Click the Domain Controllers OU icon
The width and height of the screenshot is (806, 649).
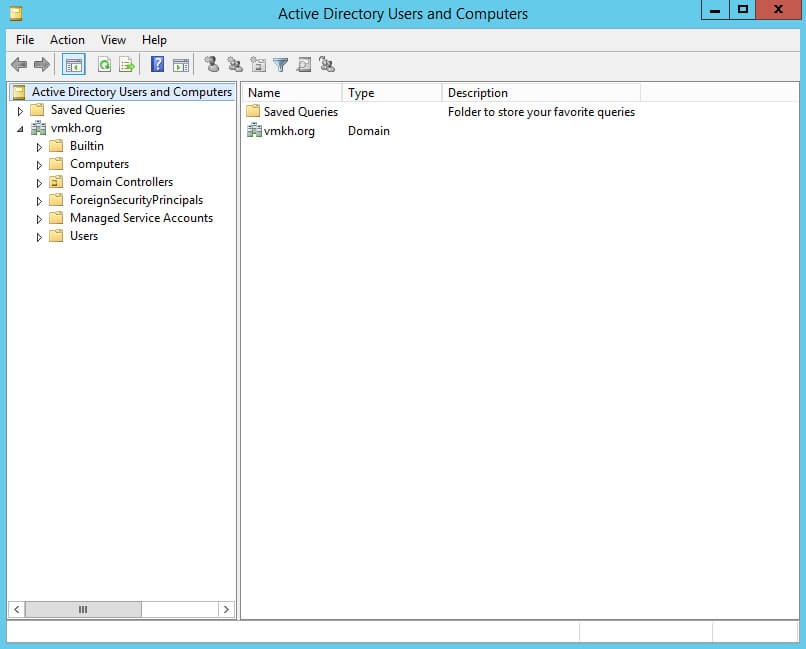tap(56, 182)
